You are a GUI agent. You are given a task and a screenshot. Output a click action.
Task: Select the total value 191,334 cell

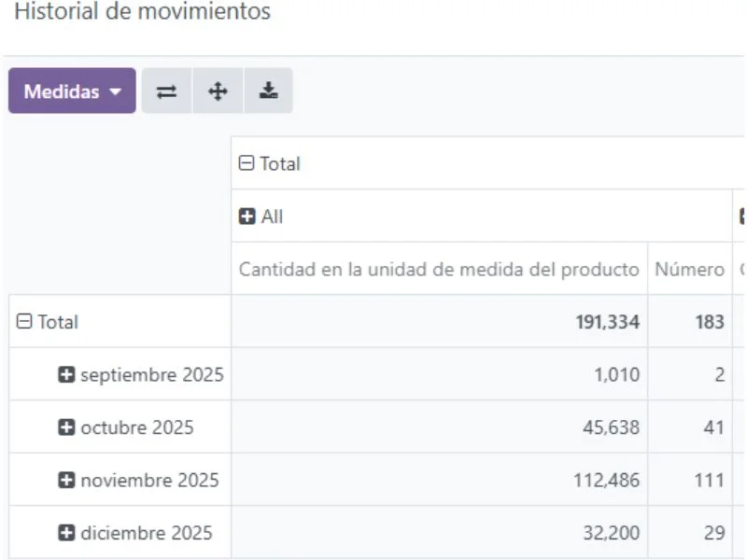[x=439, y=321]
